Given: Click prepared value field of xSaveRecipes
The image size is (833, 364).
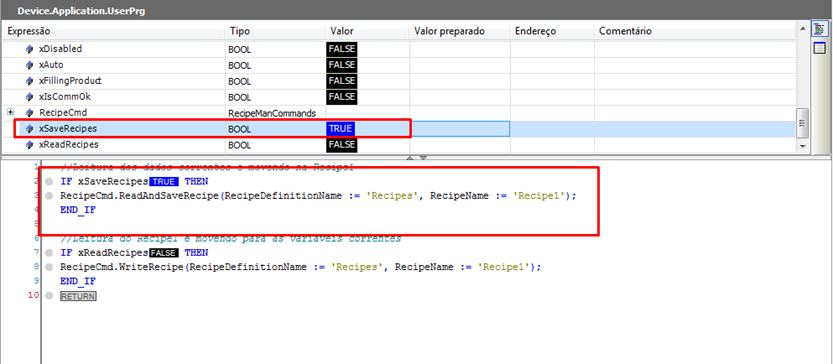Looking at the screenshot, I should tap(460, 129).
